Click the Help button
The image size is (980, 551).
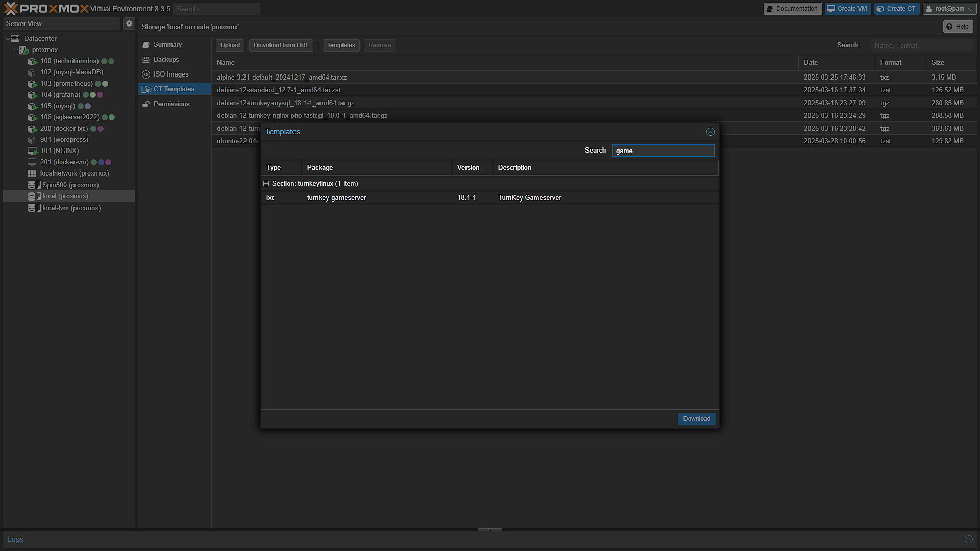[958, 27]
